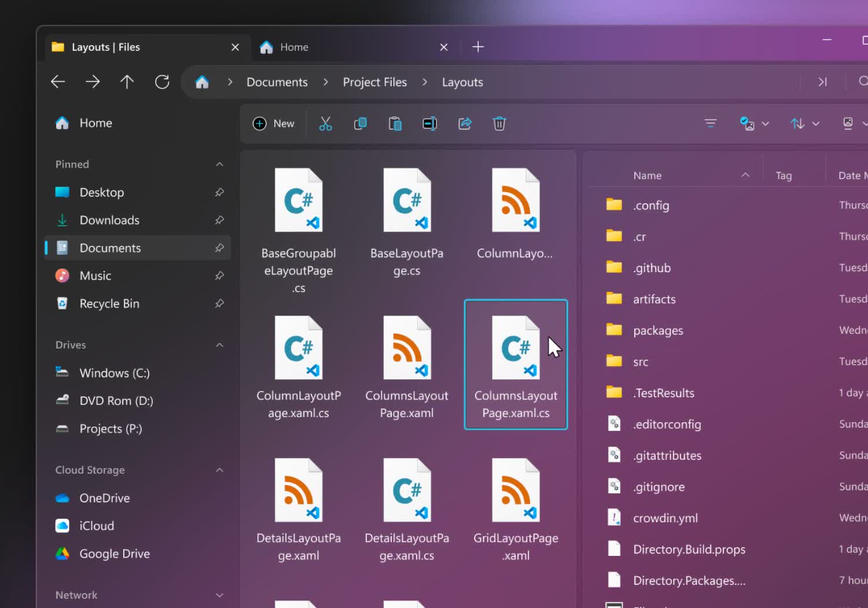
Task: Click the New button
Action: tap(274, 123)
